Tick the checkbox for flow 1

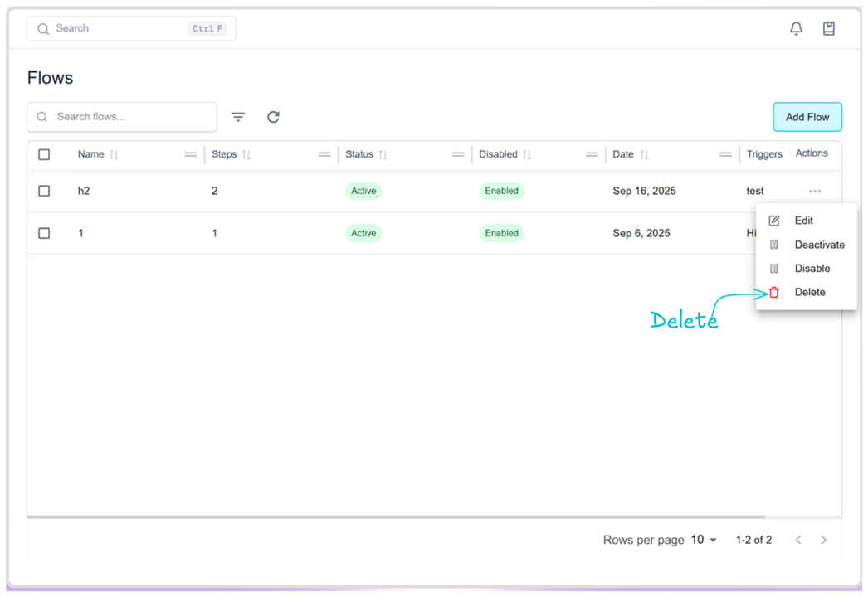point(44,233)
